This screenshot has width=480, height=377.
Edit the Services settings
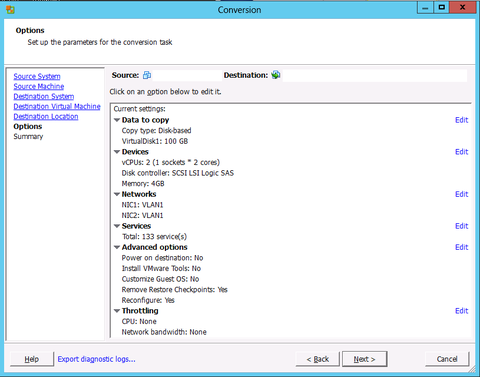pos(462,226)
